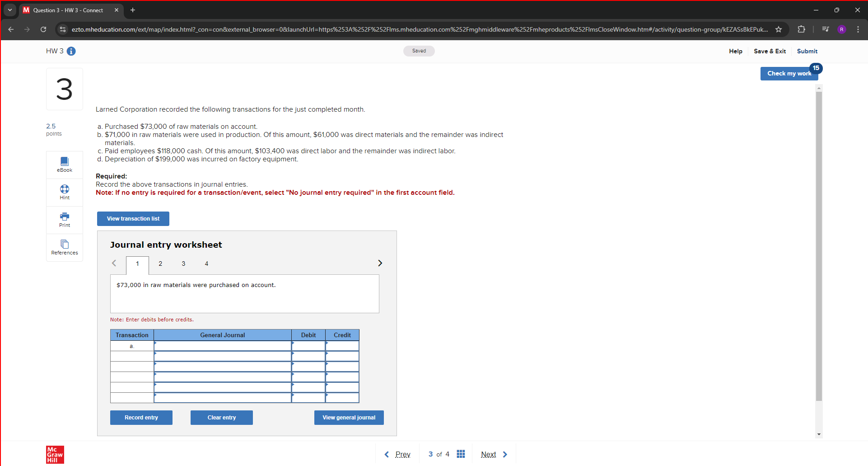The height and width of the screenshot is (466, 868).
Task: Open the question grid navigator
Action: tap(461, 454)
